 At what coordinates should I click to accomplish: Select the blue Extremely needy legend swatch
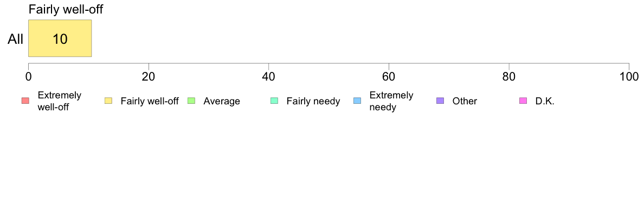357,101
